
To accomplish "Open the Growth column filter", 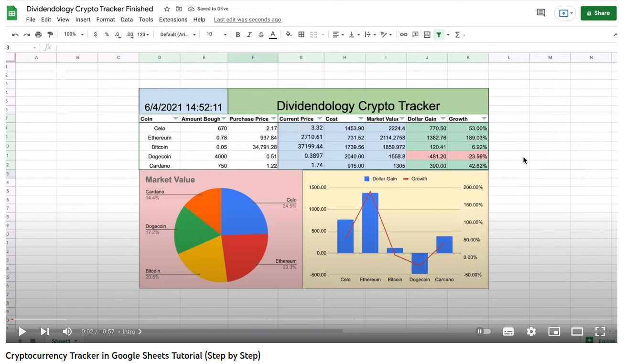I will pos(484,119).
